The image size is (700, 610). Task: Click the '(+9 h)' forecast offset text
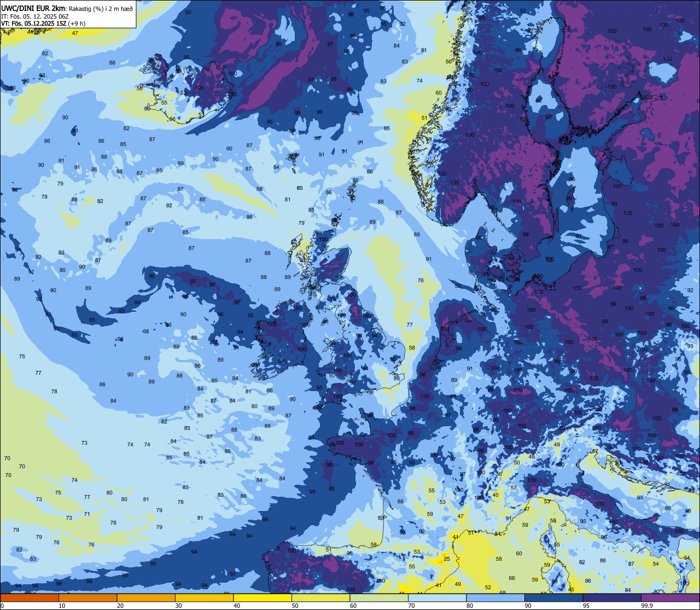(x=77, y=23)
